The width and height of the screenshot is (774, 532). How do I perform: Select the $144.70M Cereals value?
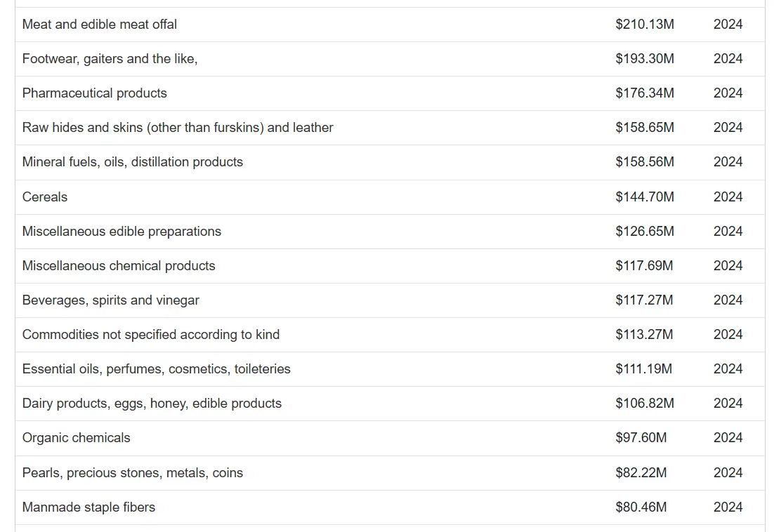click(645, 197)
